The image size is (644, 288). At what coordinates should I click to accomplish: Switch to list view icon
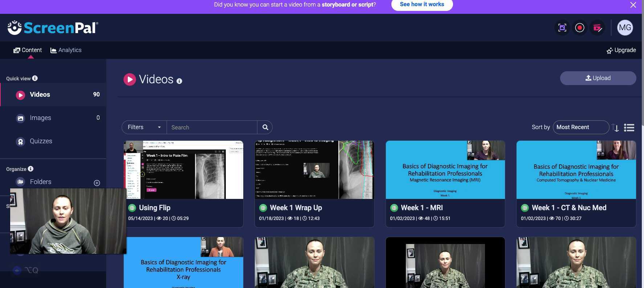629,128
